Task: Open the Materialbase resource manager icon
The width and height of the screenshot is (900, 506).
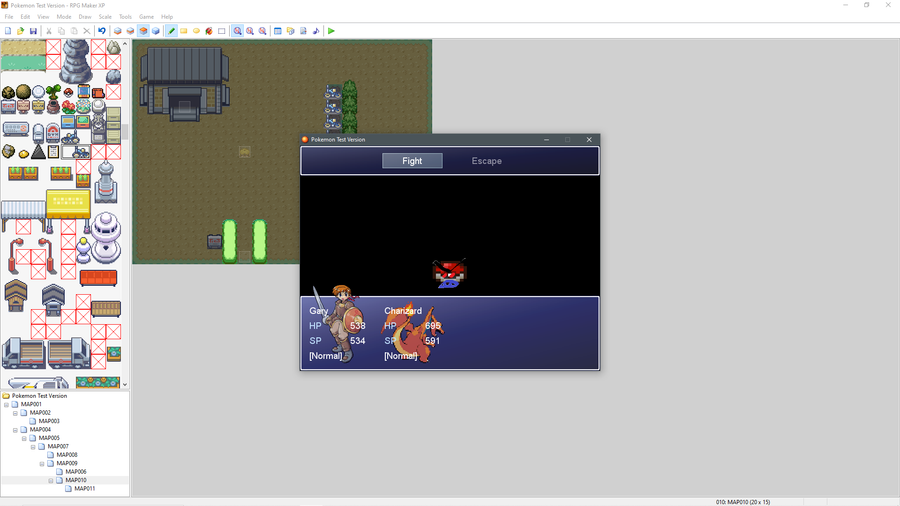Action: coord(290,31)
